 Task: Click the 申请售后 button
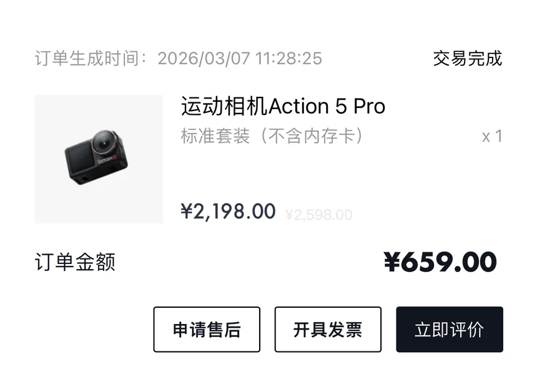(207, 330)
